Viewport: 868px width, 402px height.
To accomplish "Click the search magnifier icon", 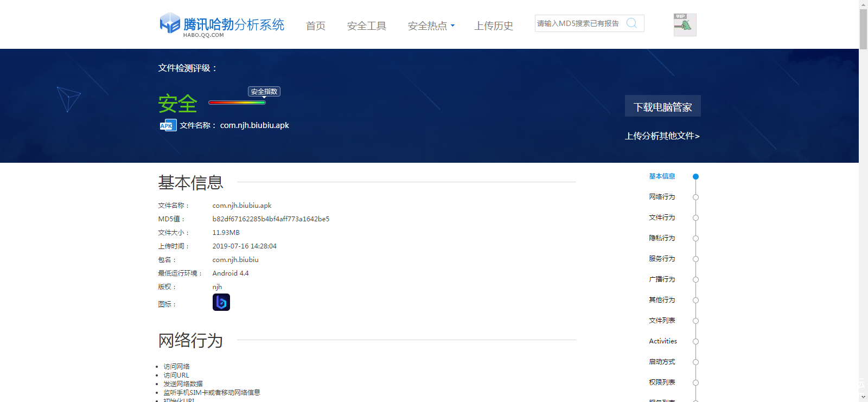I will pyautogui.click(x=631, y=23).
